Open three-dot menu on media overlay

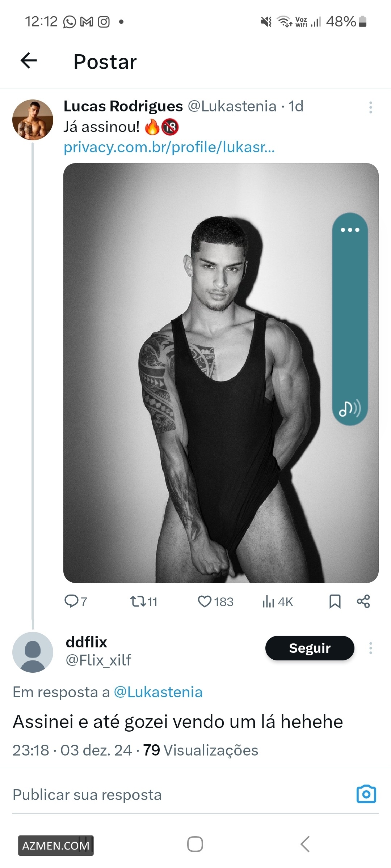coord(350,230)
